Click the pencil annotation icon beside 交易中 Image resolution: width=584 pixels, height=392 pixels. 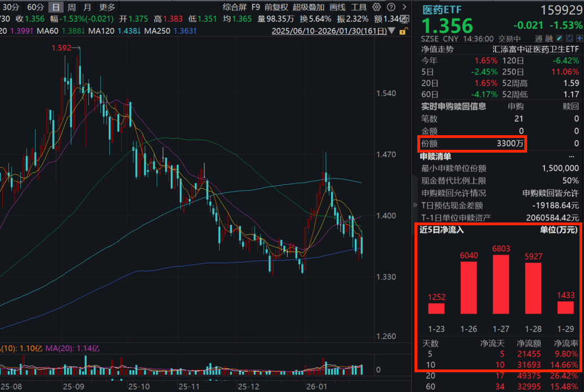pyautogui.click(x=559, y=38)
